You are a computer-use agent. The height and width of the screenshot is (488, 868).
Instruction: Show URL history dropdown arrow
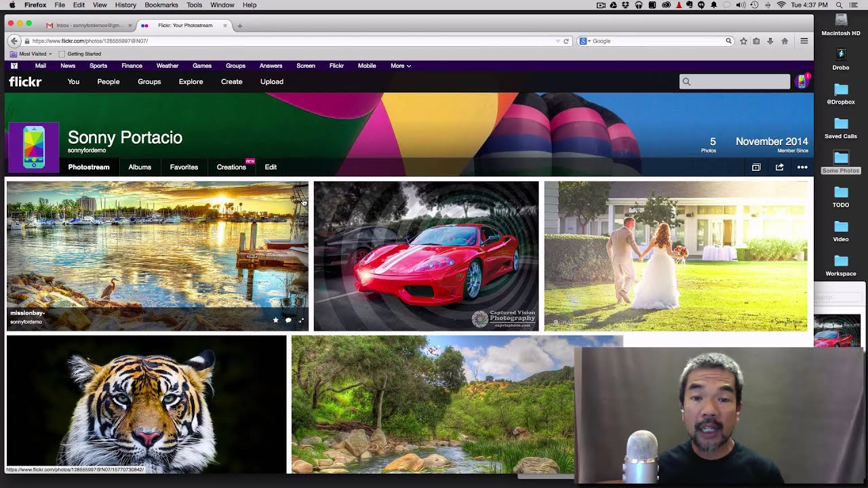[x=557, y=41]
